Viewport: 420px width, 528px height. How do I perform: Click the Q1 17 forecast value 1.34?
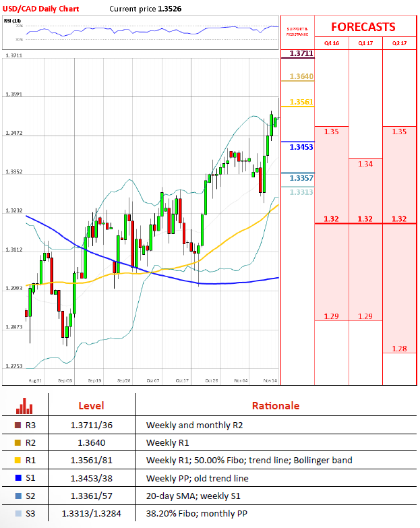[x=365, y=164]
